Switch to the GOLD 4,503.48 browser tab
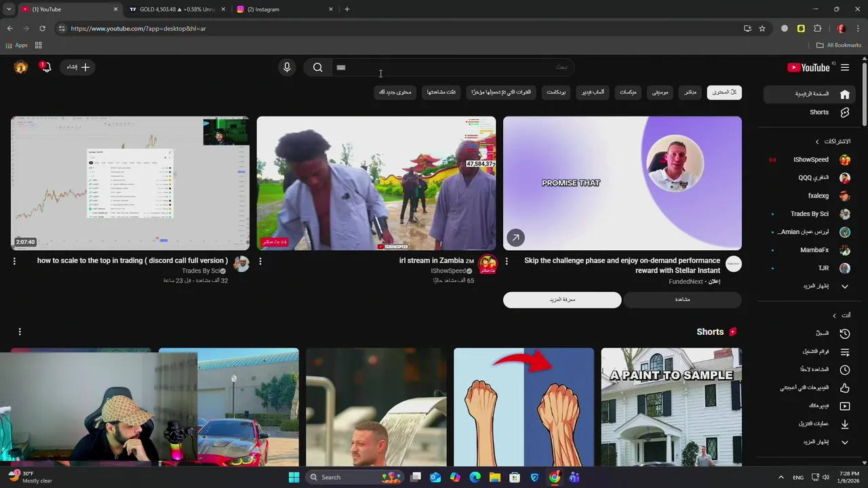Image resolution: width=868 pixels, height=488 pixels. click(x=176, y=9)
